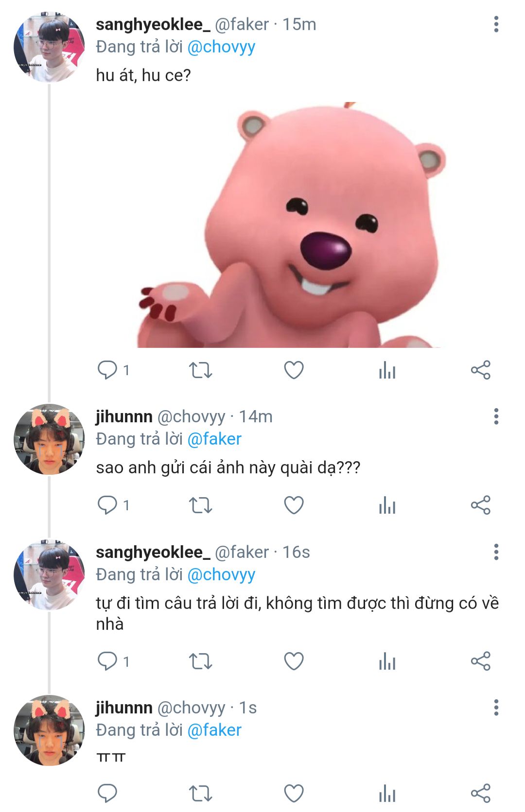
Task: Share the 'ㅠㅠ' tweet
Action: tap(480, 793)
